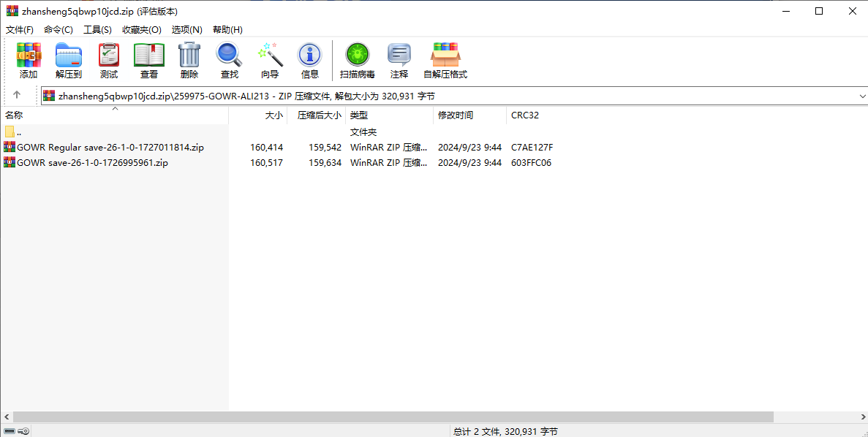Sort by 名称 column header
The width and height of the screenshot is (868, 437).
[x=114, y=115]
